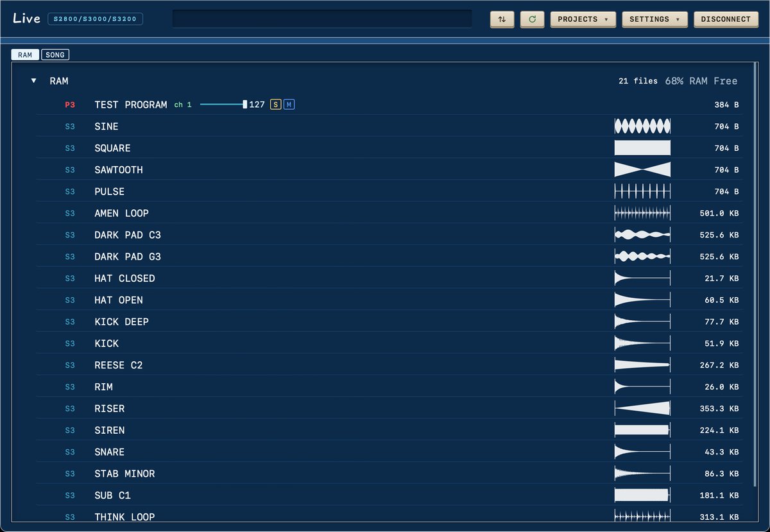Collapse the RAM tree section
This screenshot has width=770, height=532.
point(34,81)
